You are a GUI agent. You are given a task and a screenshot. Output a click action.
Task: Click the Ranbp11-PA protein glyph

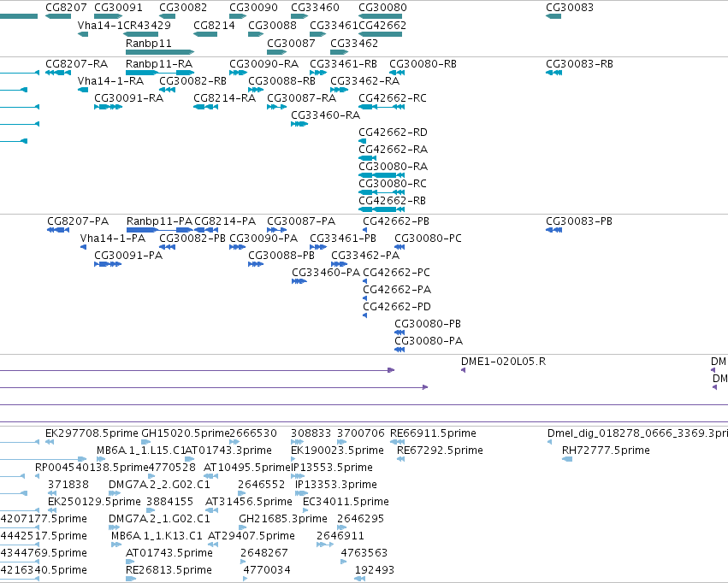(159, 230)
